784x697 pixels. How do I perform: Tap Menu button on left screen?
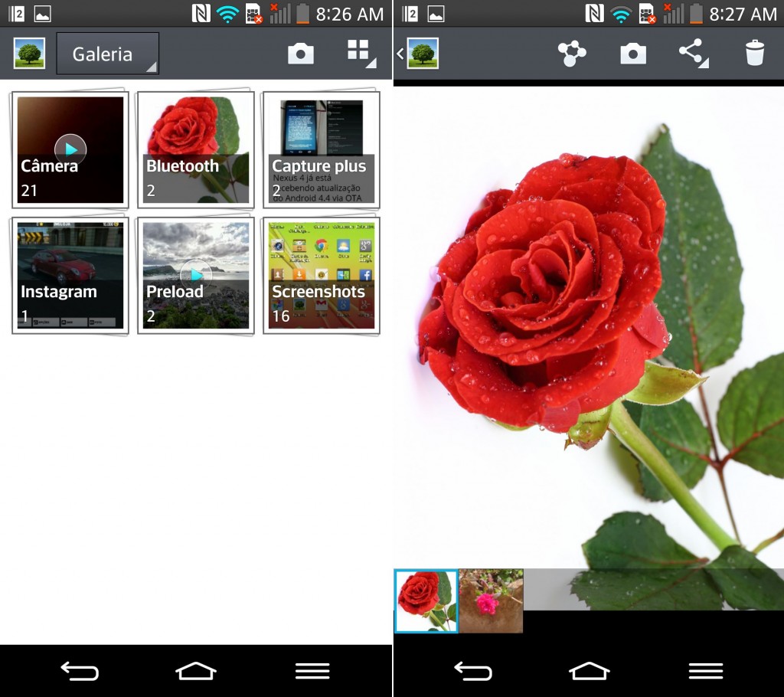pyautogui.click(x=312, y=670)
